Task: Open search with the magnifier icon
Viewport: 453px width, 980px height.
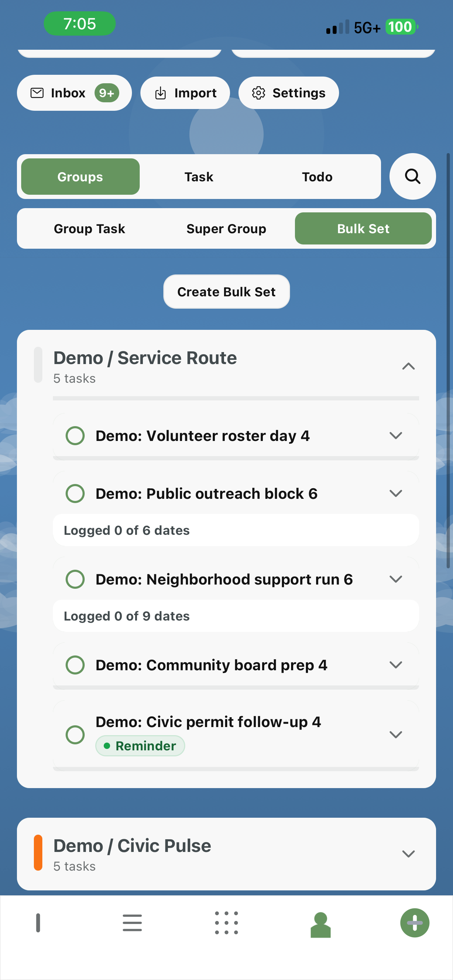Action: tap(412, 176)
